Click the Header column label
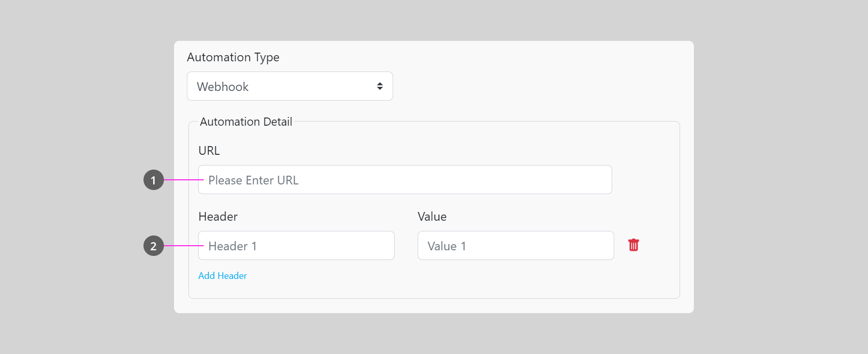868x354 pixels. (x=218, y=217)
